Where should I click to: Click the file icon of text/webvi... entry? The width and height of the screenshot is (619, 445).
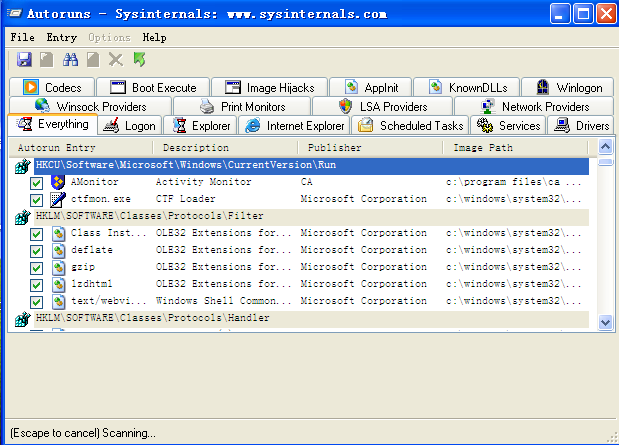pyautogui.click(x=58, y=301)
